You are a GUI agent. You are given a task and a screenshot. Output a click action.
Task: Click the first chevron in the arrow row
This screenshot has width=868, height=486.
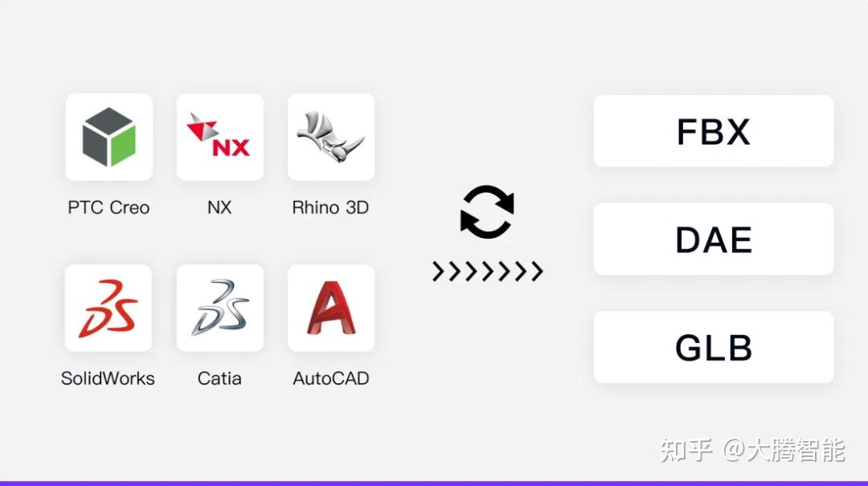pos(438,272)
